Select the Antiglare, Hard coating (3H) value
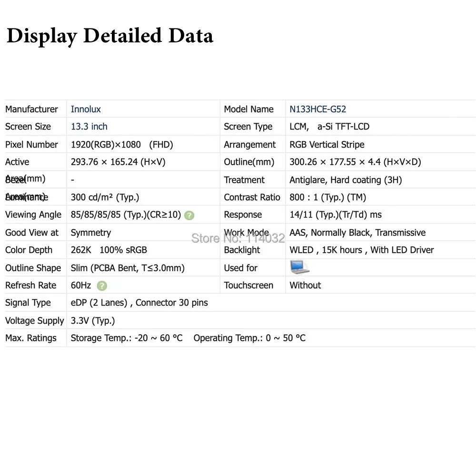This screenshot has height=476, width=476. (346, 180)
